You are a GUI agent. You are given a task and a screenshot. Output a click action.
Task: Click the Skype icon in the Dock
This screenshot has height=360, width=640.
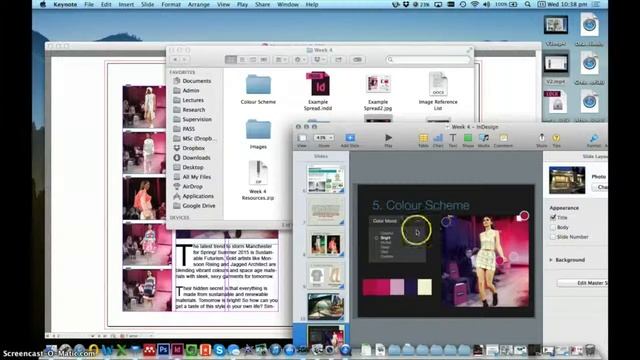[x=219, y=350]
